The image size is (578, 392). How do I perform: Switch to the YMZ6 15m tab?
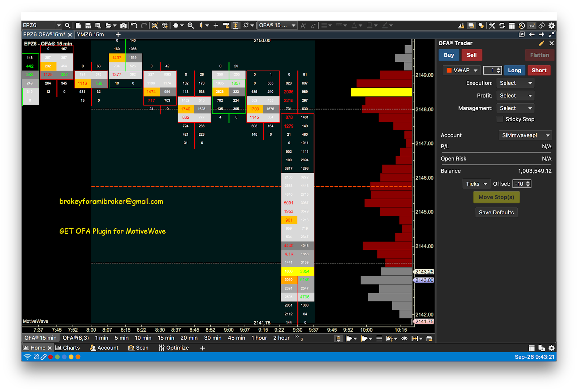(90, 34)
